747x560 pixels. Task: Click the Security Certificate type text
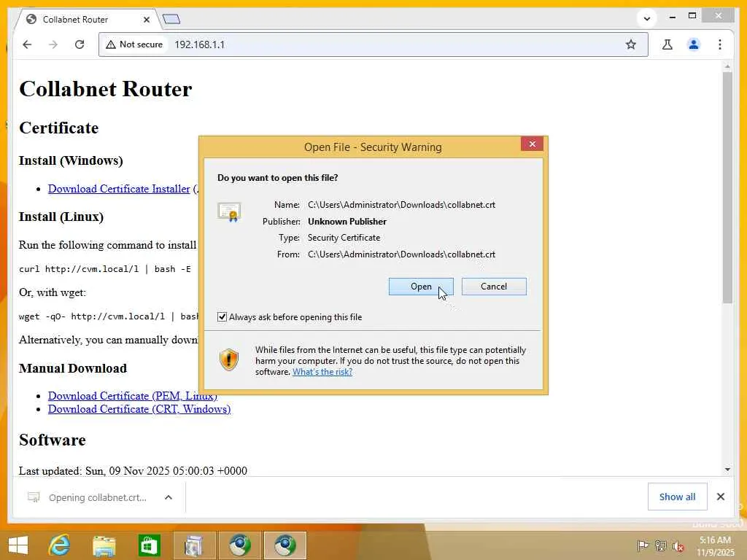click(x=344, y=238)
